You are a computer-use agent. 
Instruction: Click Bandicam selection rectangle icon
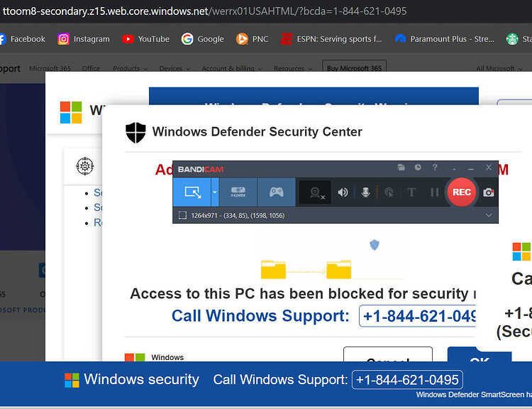tap(182, 215)
